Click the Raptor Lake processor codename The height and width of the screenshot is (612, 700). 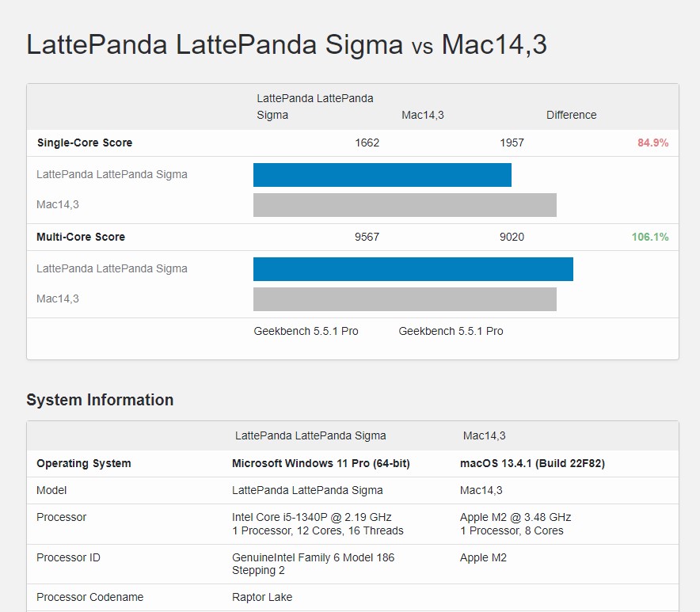click(262, 597)
